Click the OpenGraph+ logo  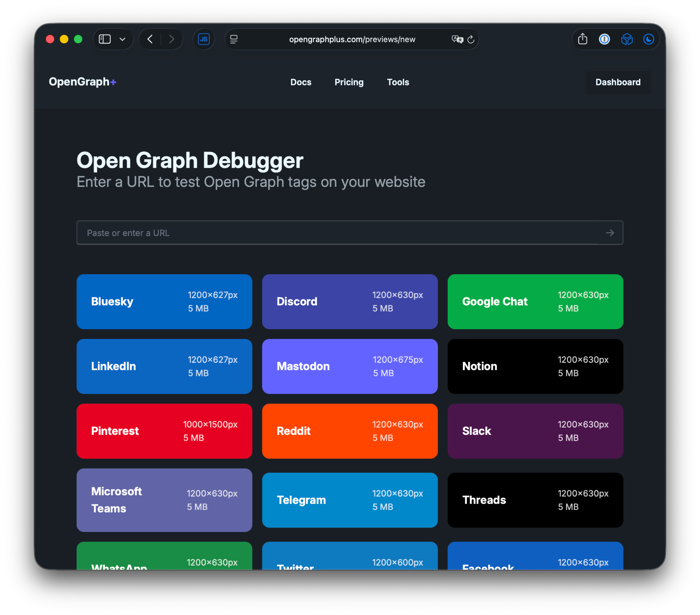click(x=83, y=82)
